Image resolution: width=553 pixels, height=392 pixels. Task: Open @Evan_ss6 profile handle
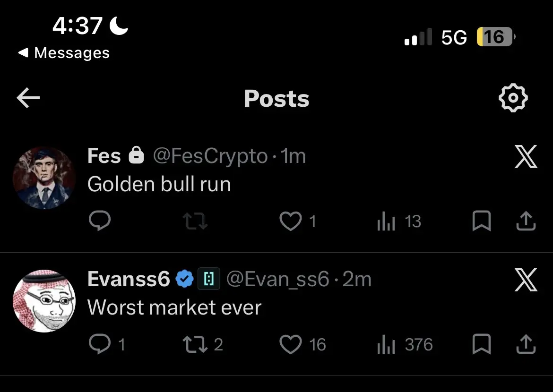click(277, 280)
